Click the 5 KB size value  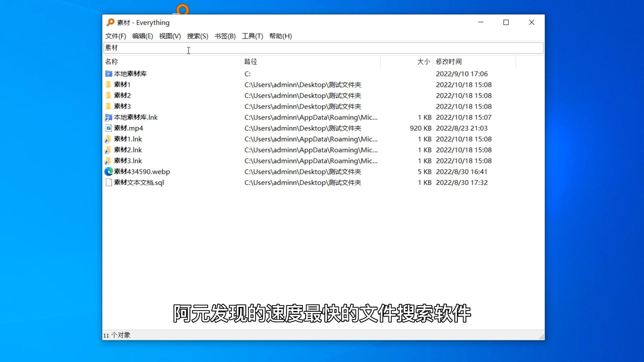[425, 171]
